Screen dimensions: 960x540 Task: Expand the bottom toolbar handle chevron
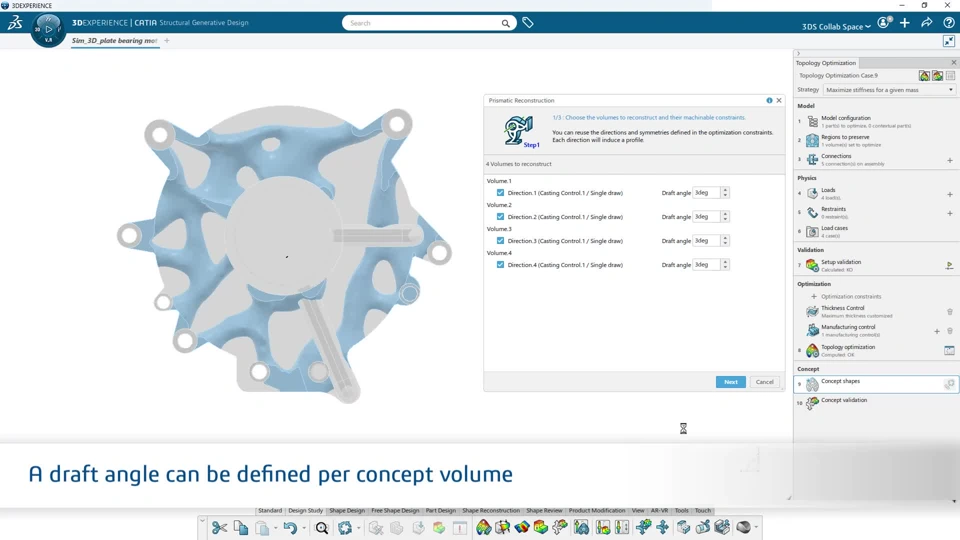(203, 522)
